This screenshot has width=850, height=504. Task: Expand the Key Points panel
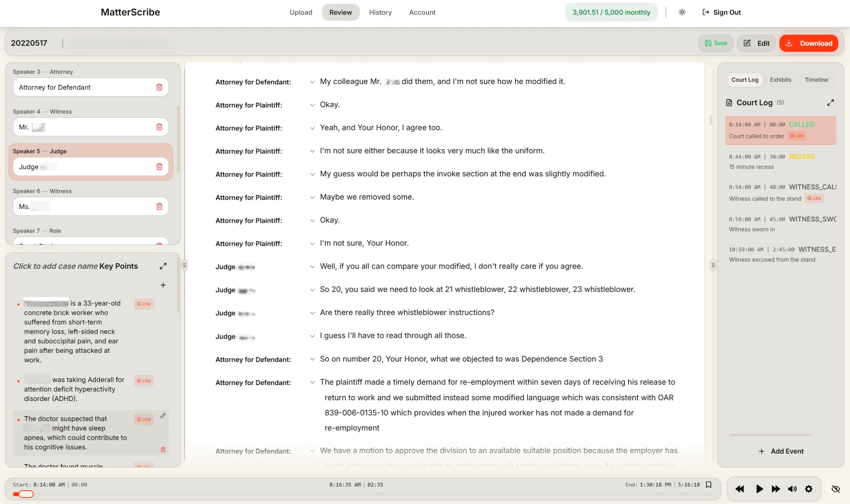(x=163, y=266)
